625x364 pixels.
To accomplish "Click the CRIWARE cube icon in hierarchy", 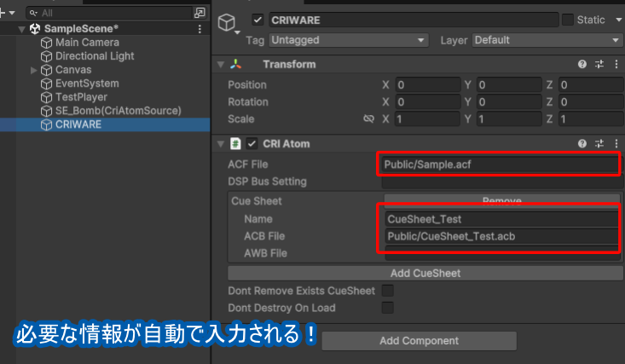I will click(47, 124).
